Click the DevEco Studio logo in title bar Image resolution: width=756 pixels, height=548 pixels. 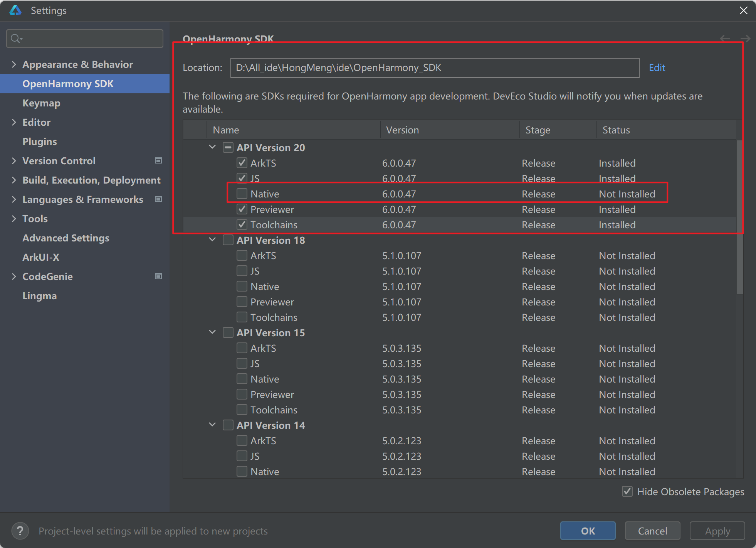(x=15, y=10)
